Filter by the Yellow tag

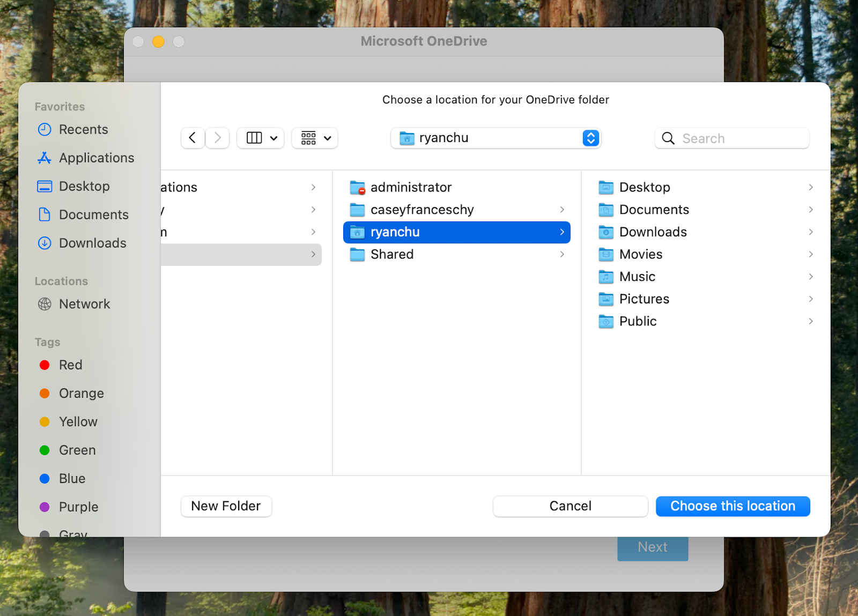[68, 422]
